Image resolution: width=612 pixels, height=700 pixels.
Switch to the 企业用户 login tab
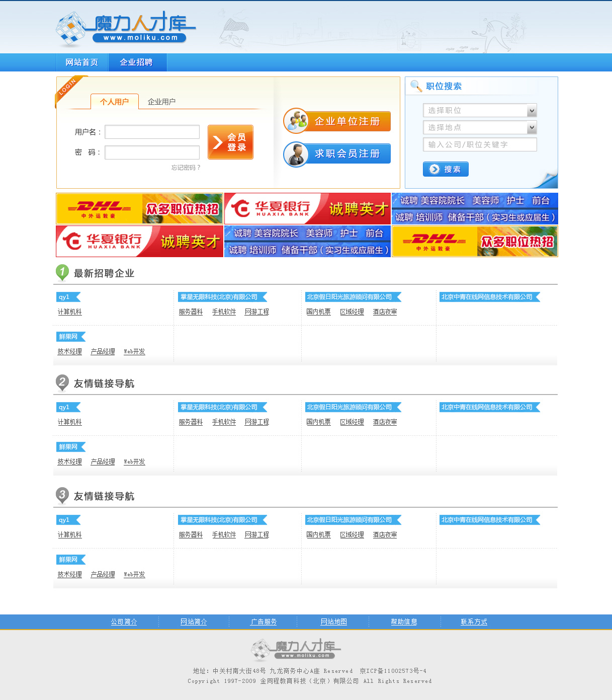click(161, 102)
